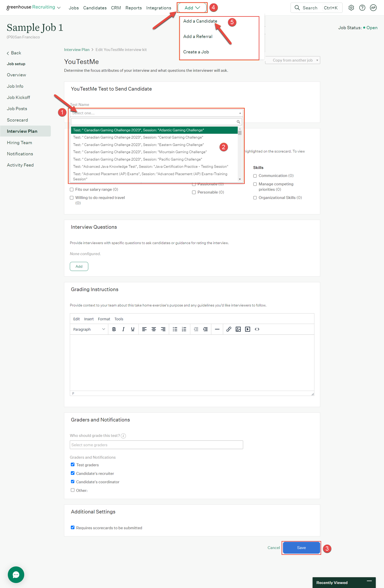Viewport: 384px width, 588px height.
Task: Select the Atlantic Gaming Challenge session option
Action: 154,130
